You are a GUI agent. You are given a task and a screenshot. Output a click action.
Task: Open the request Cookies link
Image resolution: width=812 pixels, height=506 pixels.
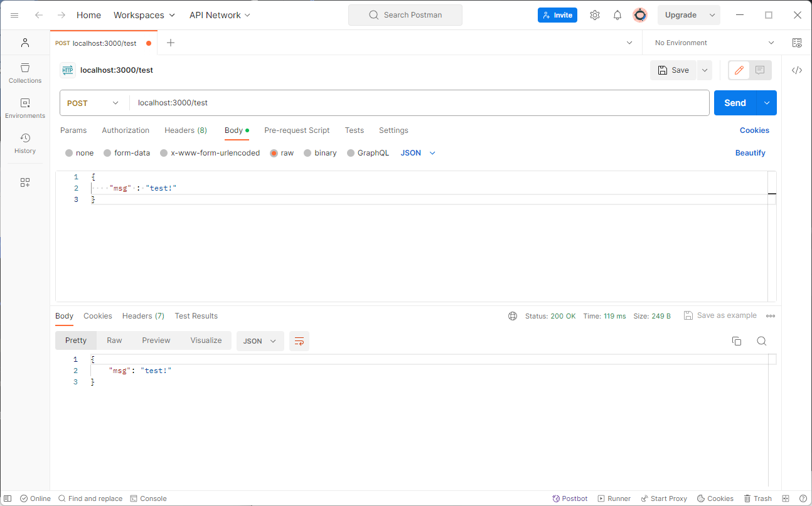[754, 130]
